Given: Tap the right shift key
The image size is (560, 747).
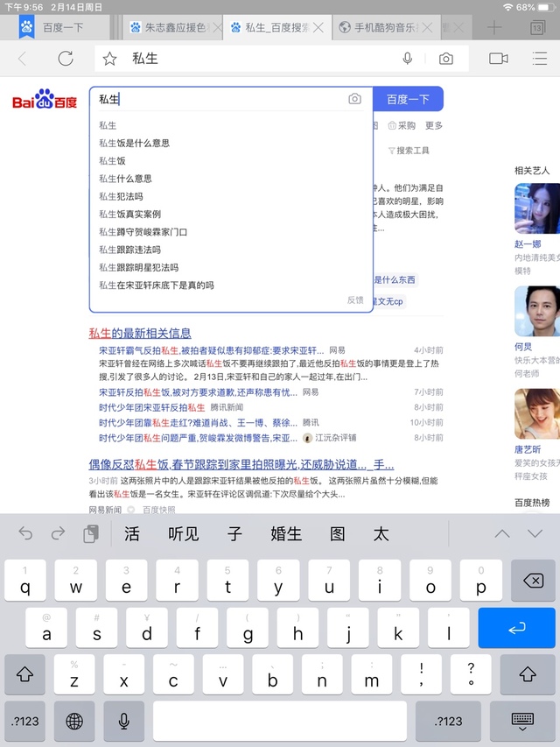Looking at the screenshot, I should click(x=528, y=674).
